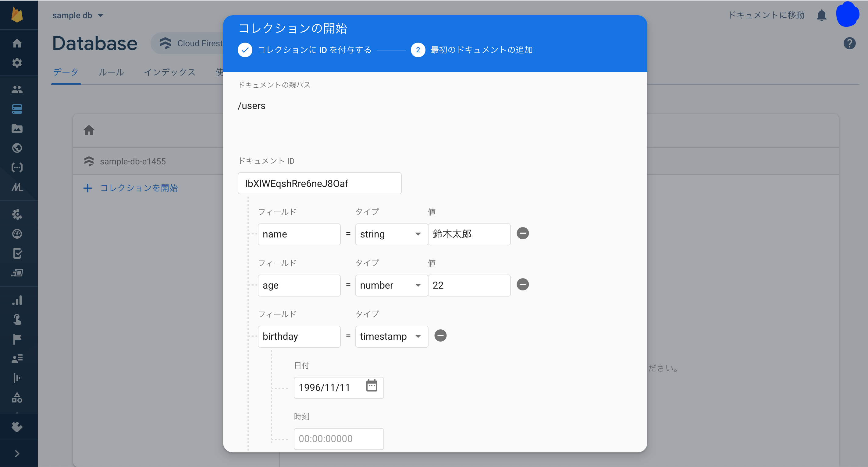Image resolution: width=868 pixels, height=467 pixels.
Task: Open the number type dropdown for age
Action: 391,285
